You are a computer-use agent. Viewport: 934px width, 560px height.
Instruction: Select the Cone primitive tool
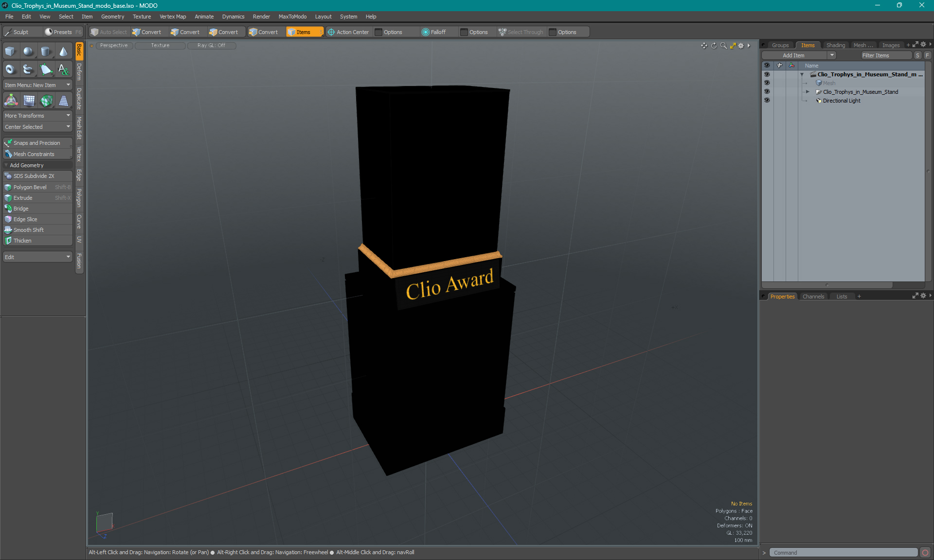click(63, 52)
